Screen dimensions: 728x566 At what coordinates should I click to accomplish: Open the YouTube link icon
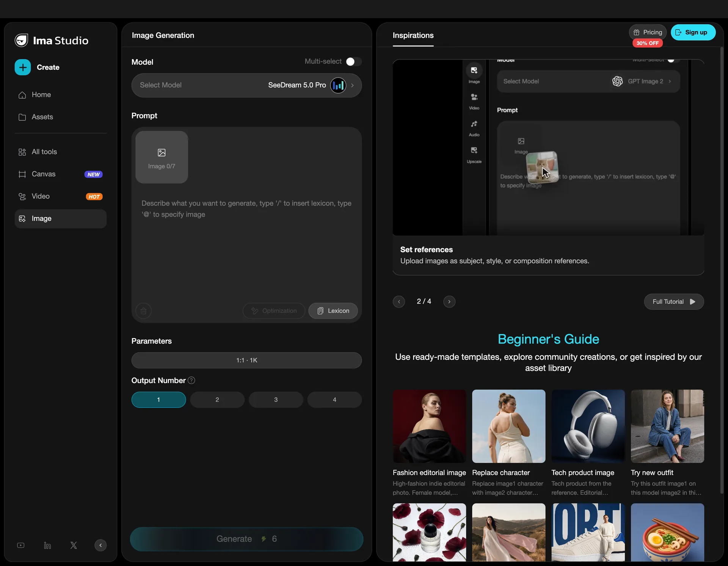[x=21, y=545]
